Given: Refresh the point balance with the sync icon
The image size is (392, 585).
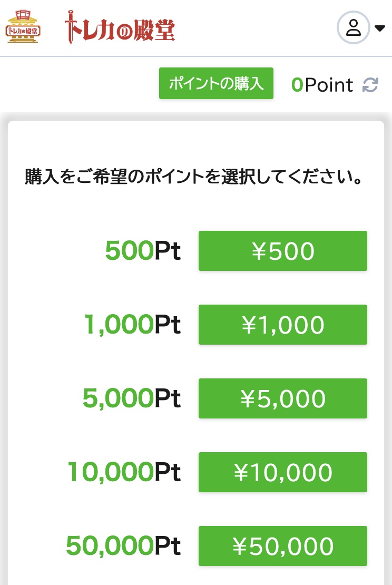Looking at the screenshot, I should [x=370, y=85].
